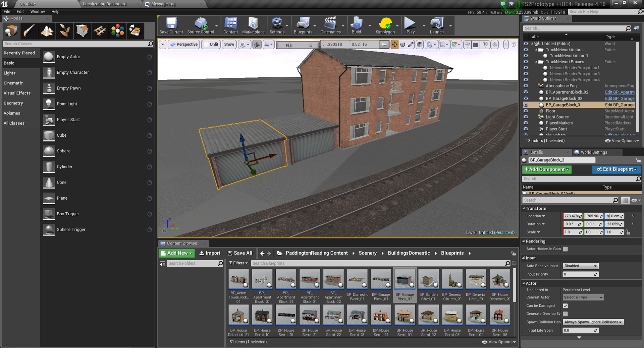Select the Landscape mode icon
This screenshot has width=644, height=348.
[x=47, y=31]
